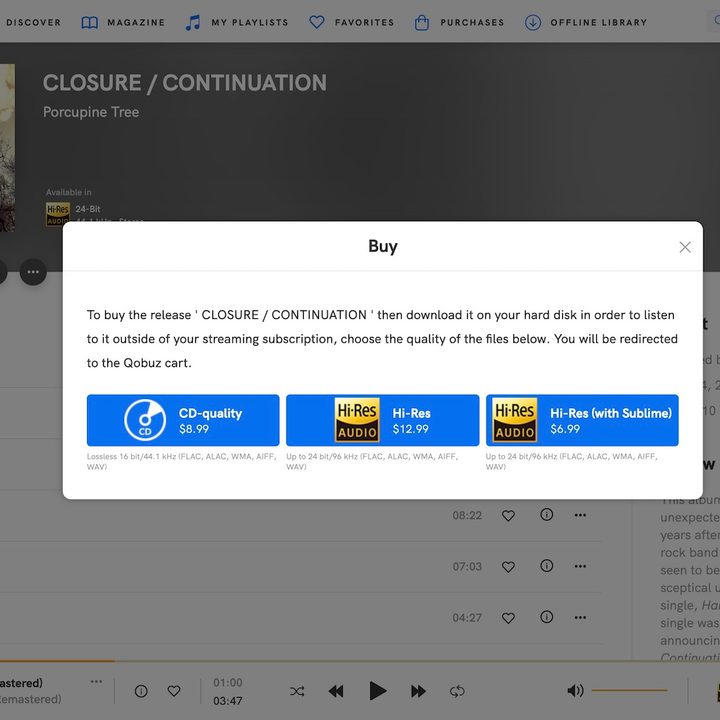Viewport: 720px width, 720px height.
Task: Click the CLOSURE / CONTINUATION album title
Action: (x=185, y=83)
